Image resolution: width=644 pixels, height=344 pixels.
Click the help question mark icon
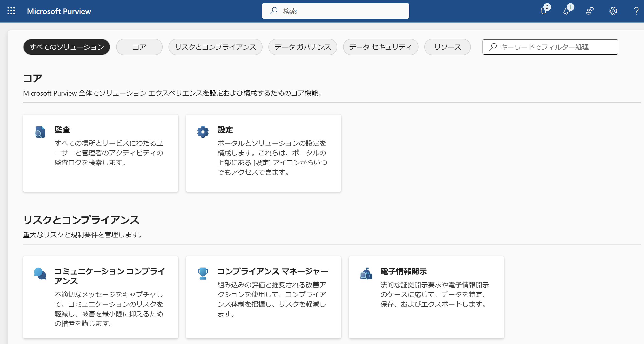pos(636,11)
